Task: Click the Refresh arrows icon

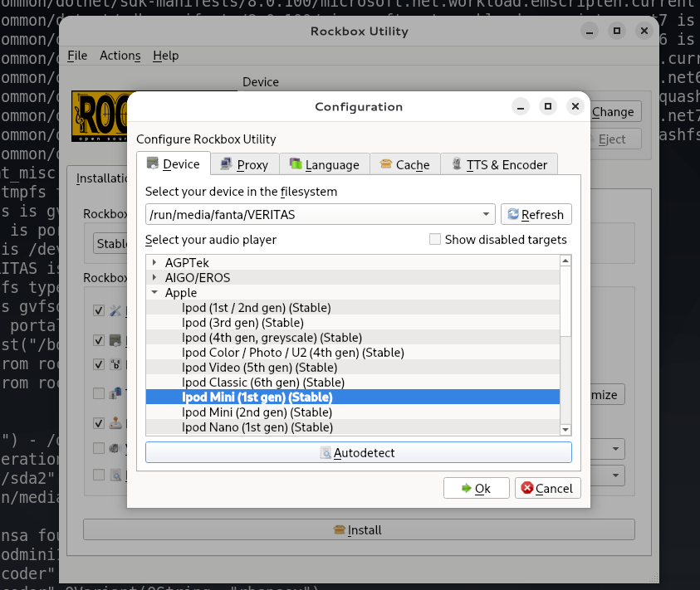Action: pyautogui.click(x=513, y=214)
